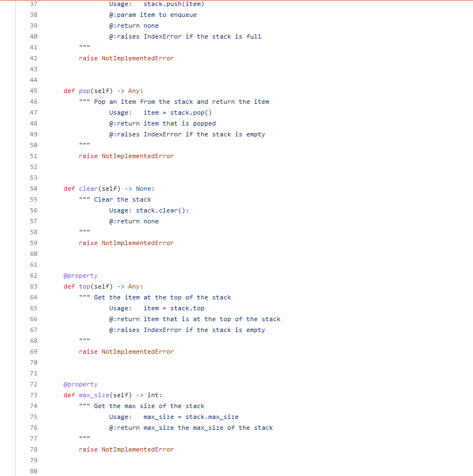Click the @property decorator on line 62
This screenshot has height=476, width=473.
pos(80,275)
